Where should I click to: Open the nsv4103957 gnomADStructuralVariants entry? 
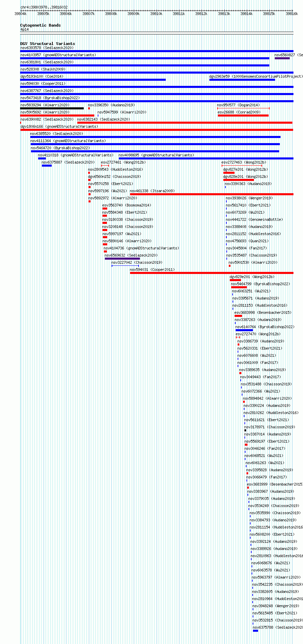[x=58, y=55]
